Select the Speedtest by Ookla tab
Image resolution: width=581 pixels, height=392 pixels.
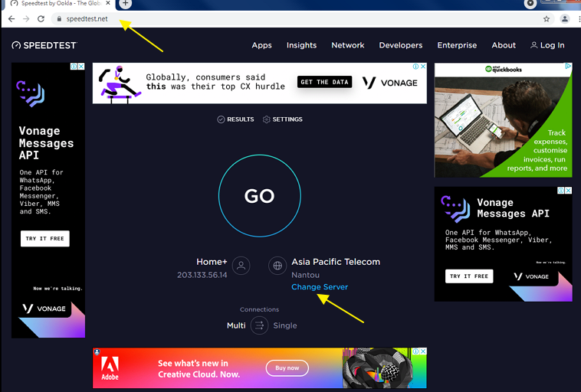(x=59, y=3)
